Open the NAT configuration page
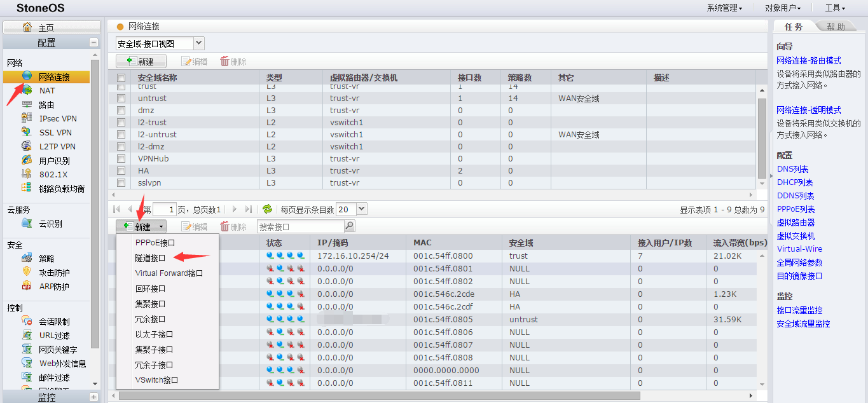The image size is (868, 403). (x=46, y=91)
